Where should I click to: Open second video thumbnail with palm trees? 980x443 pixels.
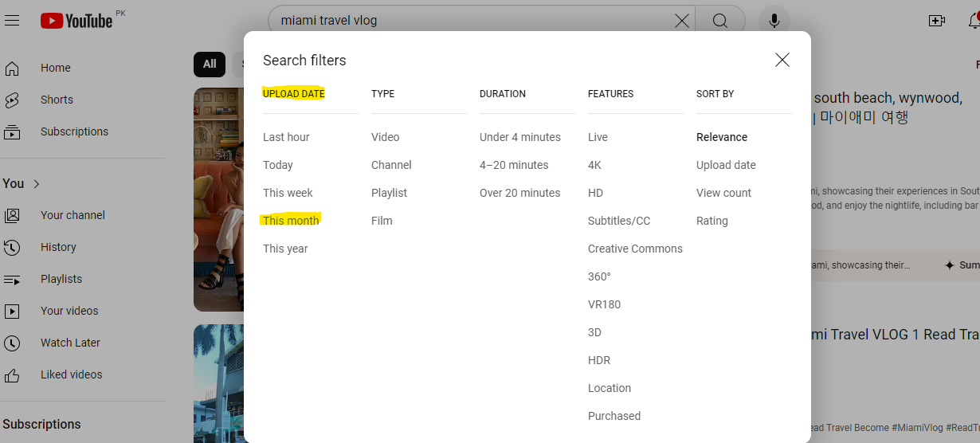[218, 383]
